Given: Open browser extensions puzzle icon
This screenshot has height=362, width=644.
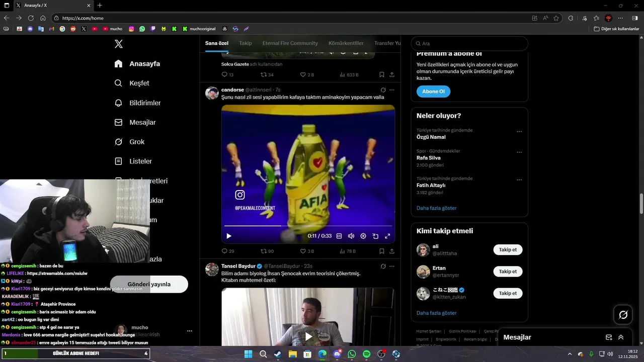Looking at the screenshot, I should [571, 18].
